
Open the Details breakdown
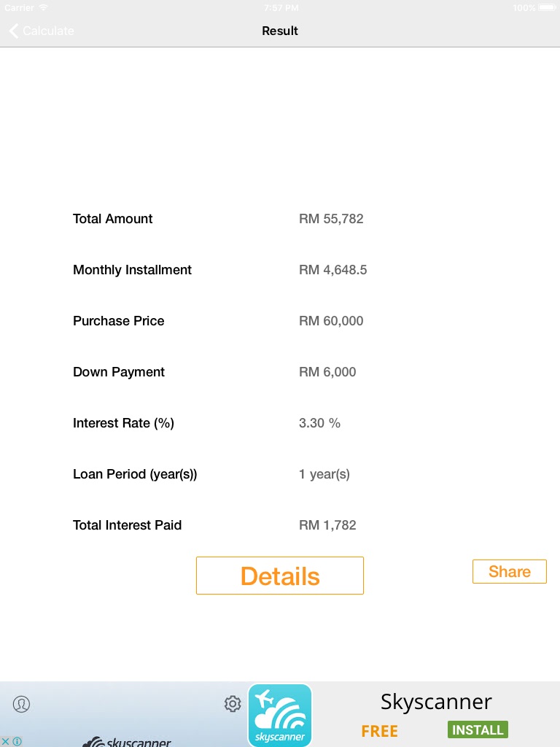tap(280, 576)
